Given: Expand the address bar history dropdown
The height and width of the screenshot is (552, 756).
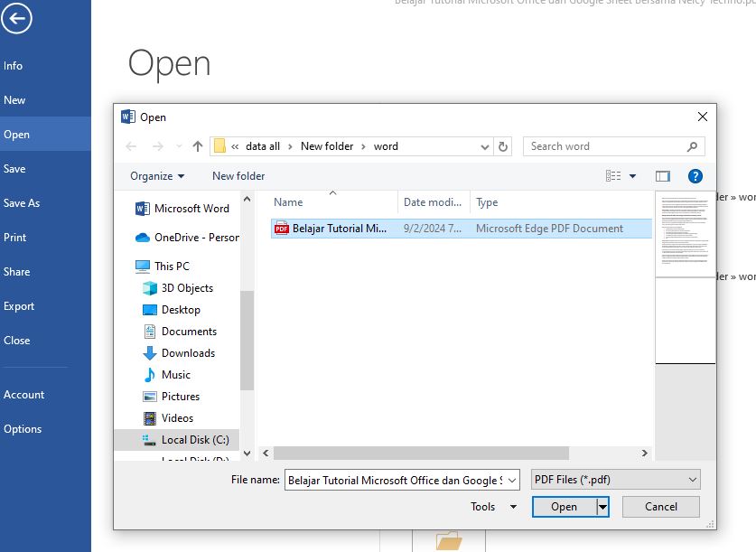Looking at the screenshot, I should pos(485,146).
